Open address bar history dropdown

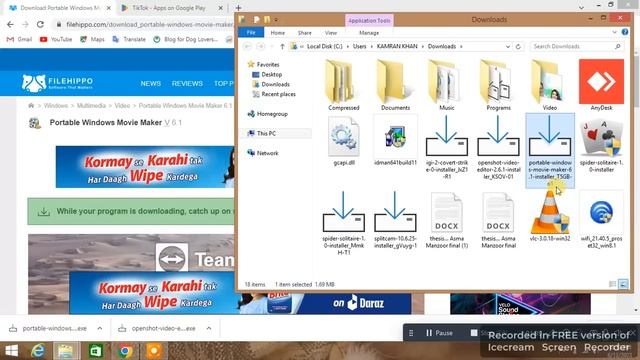click(508, 47)
